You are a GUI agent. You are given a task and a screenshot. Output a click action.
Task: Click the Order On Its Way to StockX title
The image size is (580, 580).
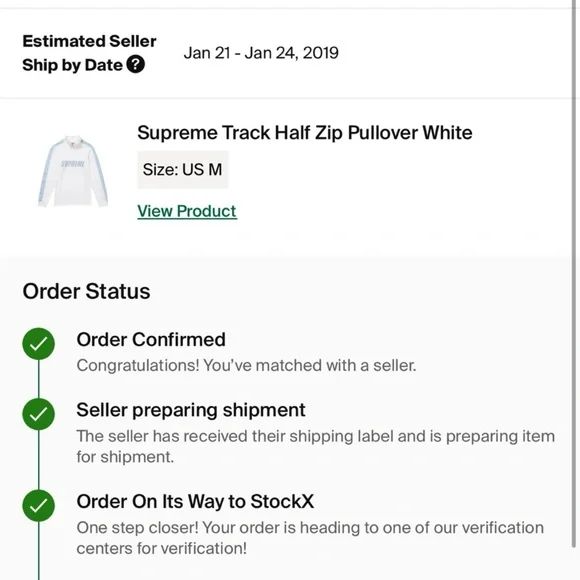(x=195, y=502)
